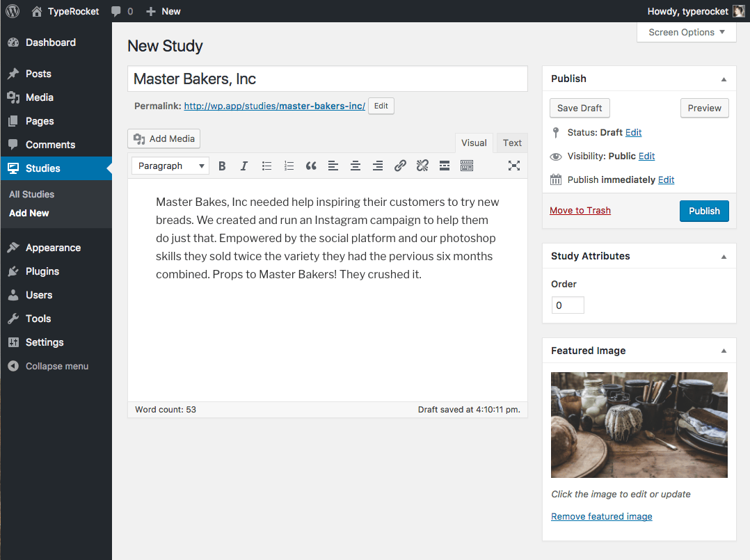Click the Preview button
Screen dimensions: 750x560
click(704, 108)
